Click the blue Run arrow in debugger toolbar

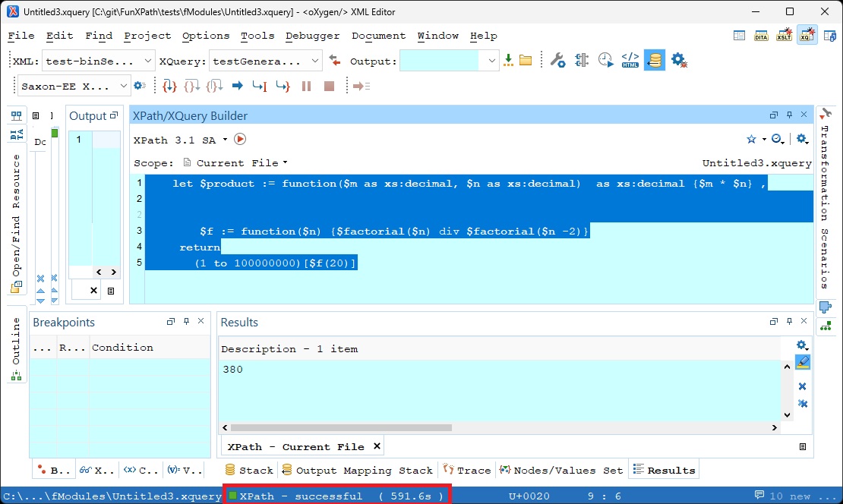point(237,86)
